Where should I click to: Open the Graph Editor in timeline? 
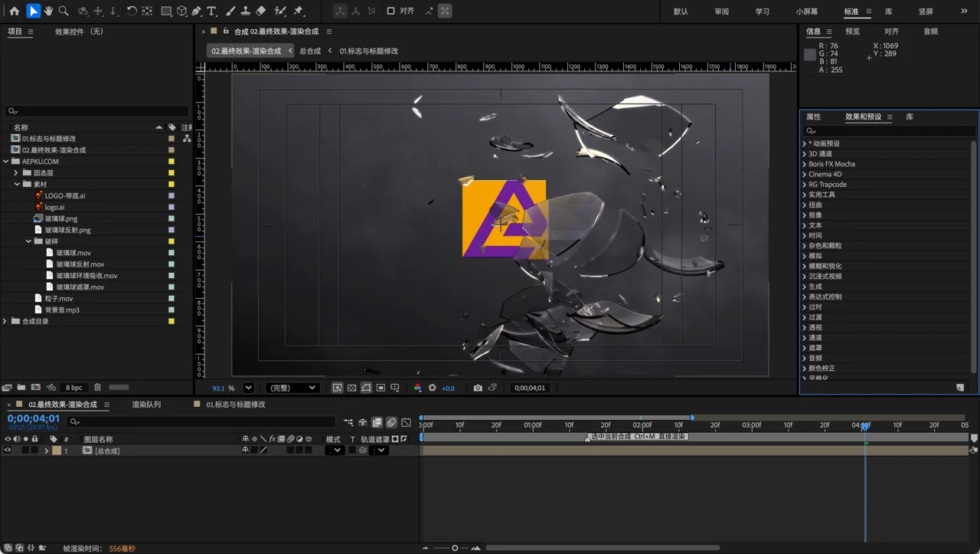pyautogui.click(x=406, y=422)
